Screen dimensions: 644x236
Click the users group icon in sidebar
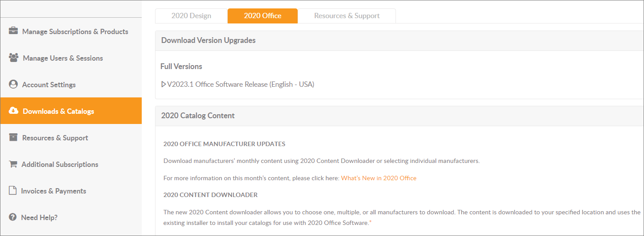tap(13, 58)
